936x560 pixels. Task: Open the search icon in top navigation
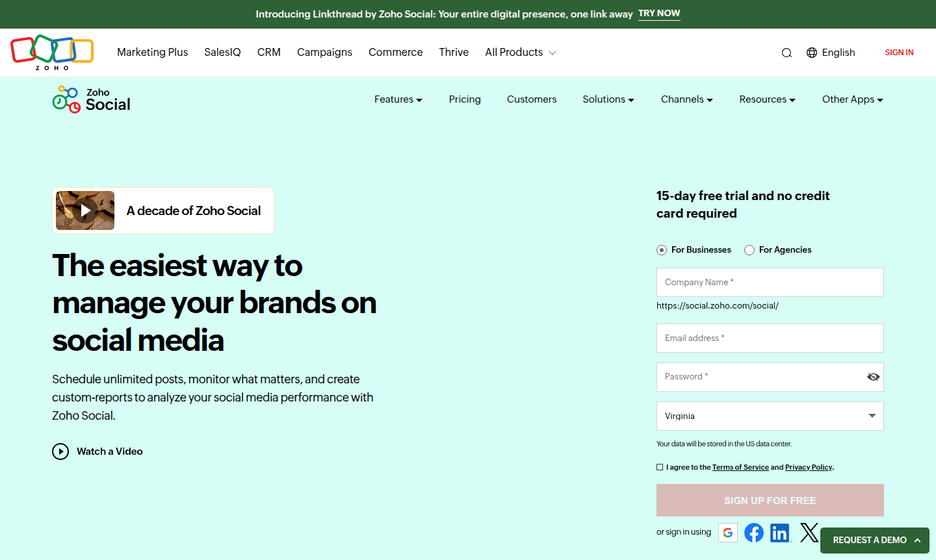click(786, 53)
